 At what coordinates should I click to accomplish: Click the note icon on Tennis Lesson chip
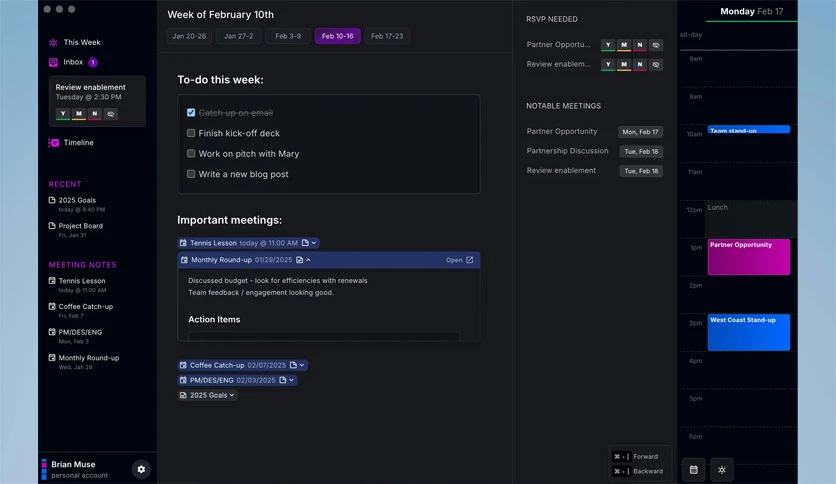(305, 243)
